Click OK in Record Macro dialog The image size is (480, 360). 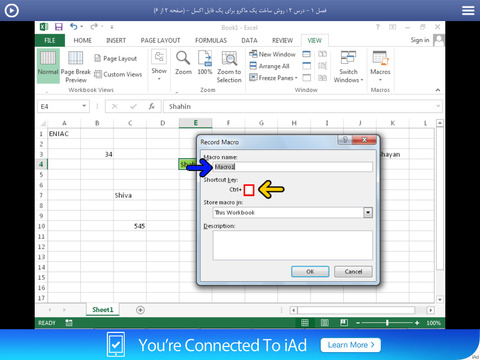tap(310, 272)
